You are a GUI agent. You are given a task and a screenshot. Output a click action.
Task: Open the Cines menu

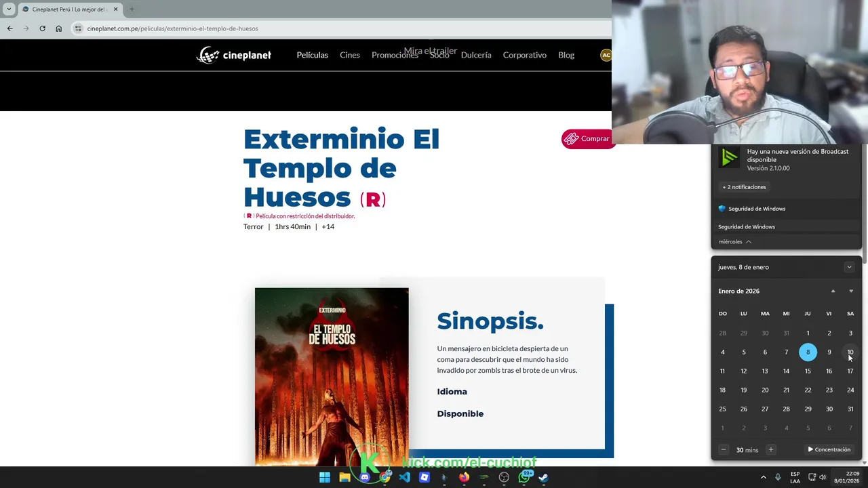point(350,55)
